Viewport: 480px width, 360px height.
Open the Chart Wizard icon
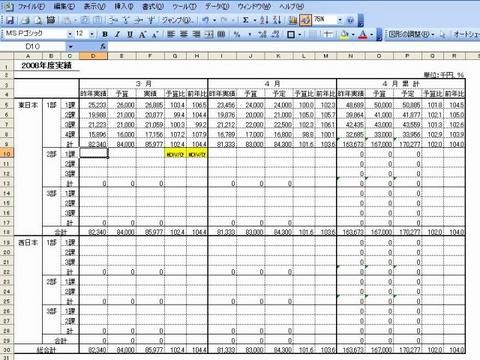pyautogui.click(x=293, y=20)
